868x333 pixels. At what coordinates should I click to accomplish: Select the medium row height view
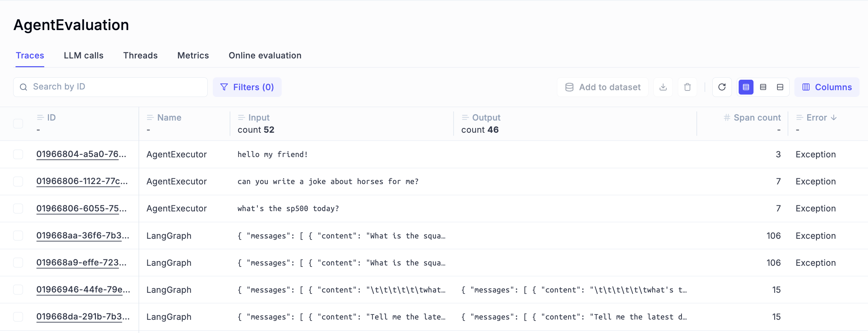[x=763, y=87]
